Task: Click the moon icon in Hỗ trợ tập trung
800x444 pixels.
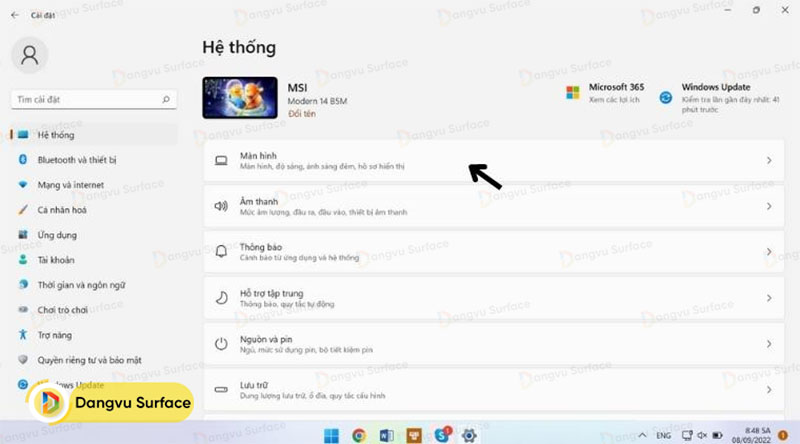Action: [221, 298]
